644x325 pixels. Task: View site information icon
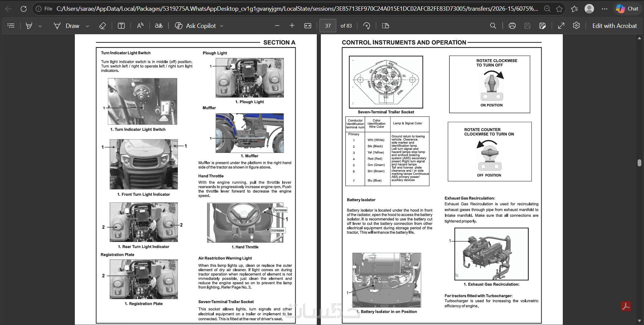tap(39, 9)
